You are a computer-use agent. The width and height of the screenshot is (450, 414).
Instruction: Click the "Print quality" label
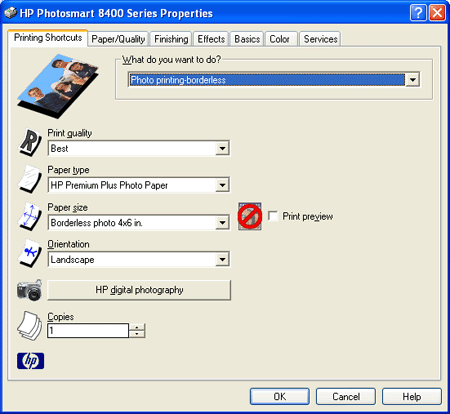[70, 133]
